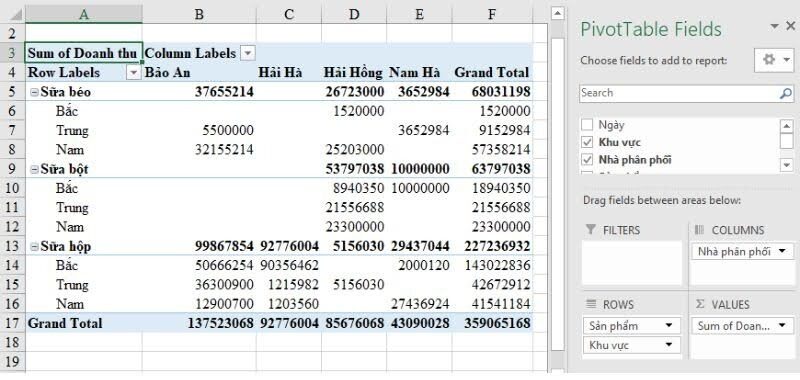This screenshot has height=380, width=800.
Task: Select column F header
Action: pyautogui.click(x=492, y=15)
